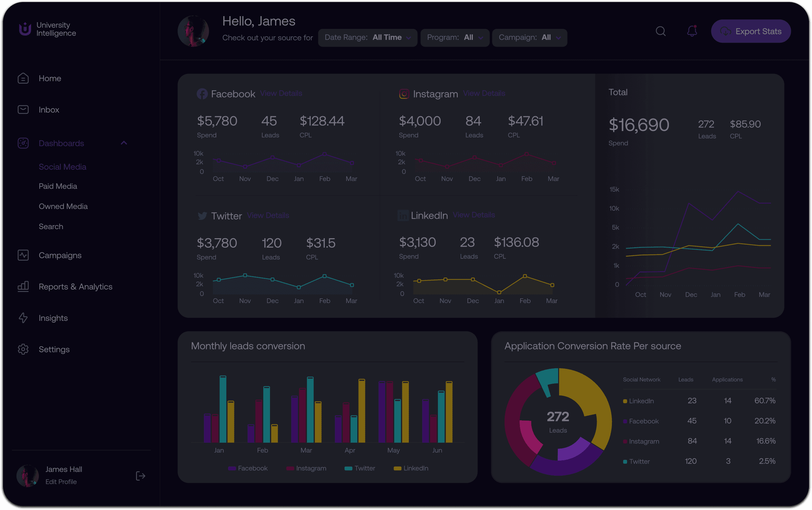Click the 60.7% percentage cell
Image resolution: width=812 pixels, height=510 pixels.
[x=764, y=401]
